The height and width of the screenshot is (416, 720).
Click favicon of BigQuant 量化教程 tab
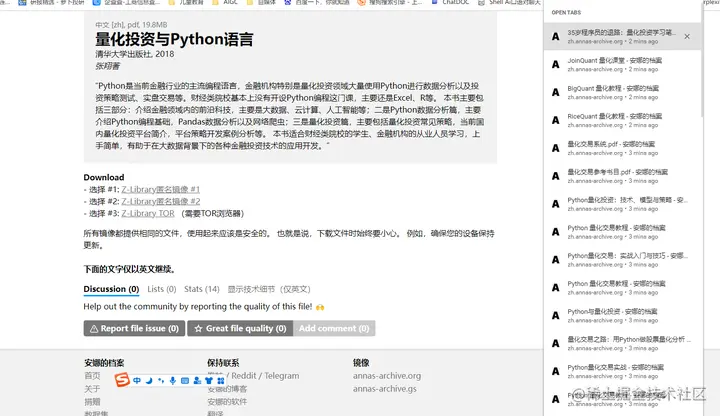556,93
